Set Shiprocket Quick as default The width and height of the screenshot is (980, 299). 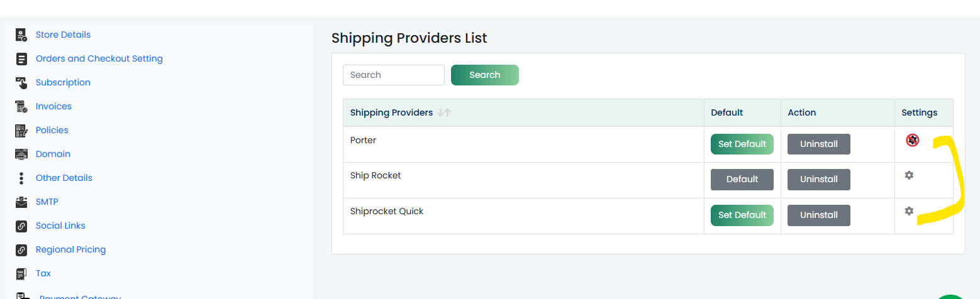(x=742, y=215)
